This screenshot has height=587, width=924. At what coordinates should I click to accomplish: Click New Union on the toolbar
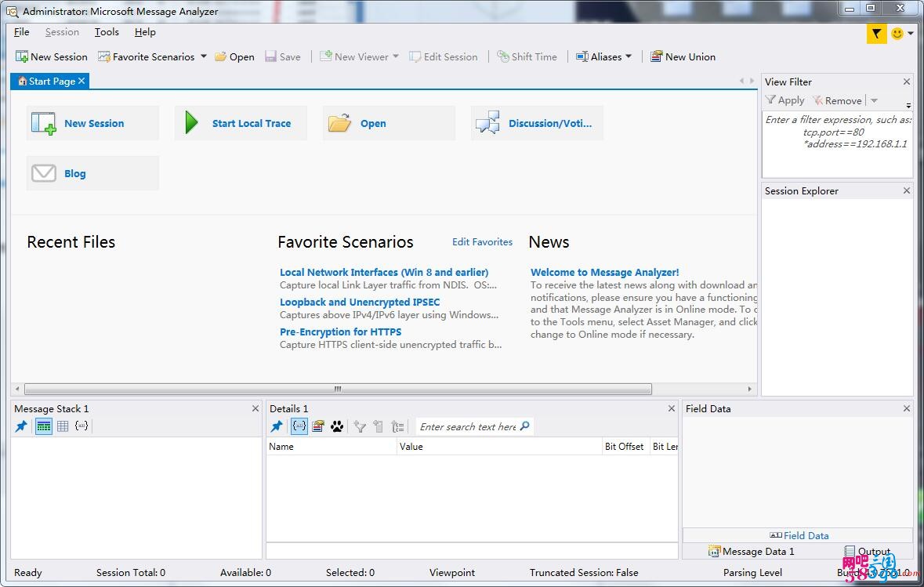pos(683,56)
